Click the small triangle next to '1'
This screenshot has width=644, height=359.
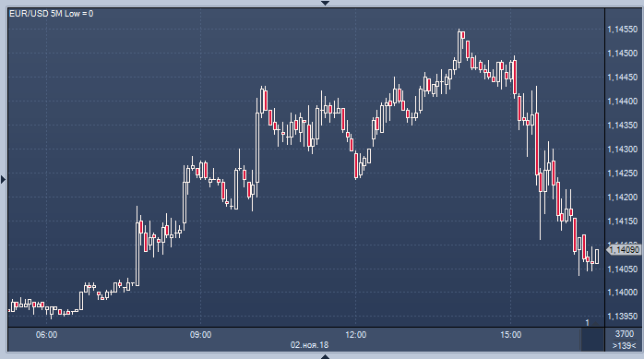595,324
